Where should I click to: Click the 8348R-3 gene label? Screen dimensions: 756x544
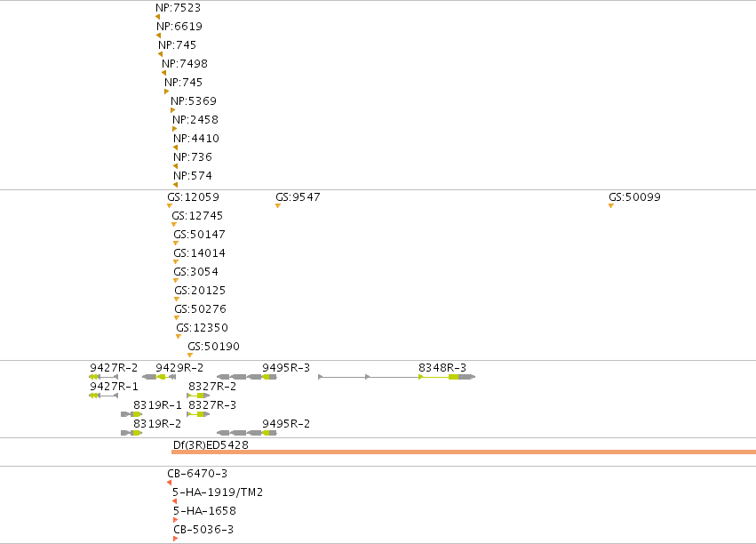[x=442, y=368]
